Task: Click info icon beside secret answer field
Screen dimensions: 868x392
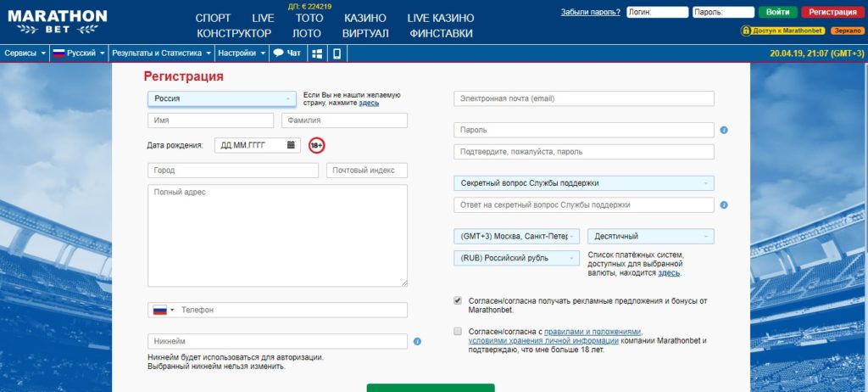Action: point(724,205)
